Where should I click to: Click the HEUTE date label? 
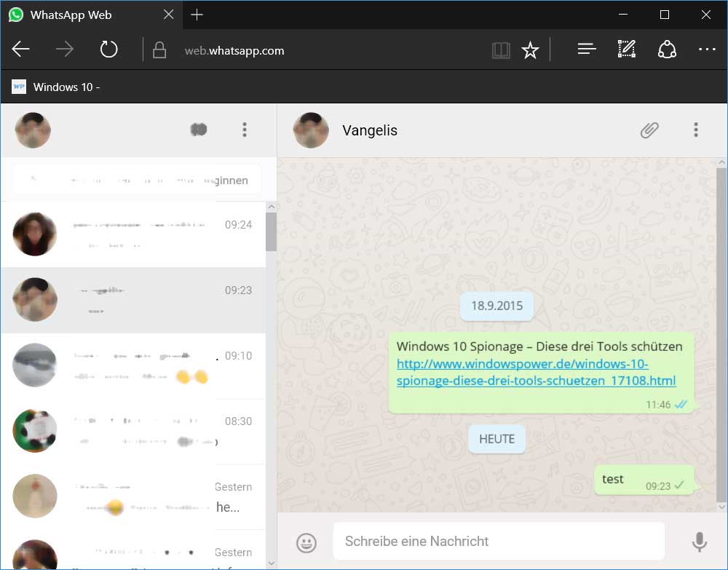(496, 439)
